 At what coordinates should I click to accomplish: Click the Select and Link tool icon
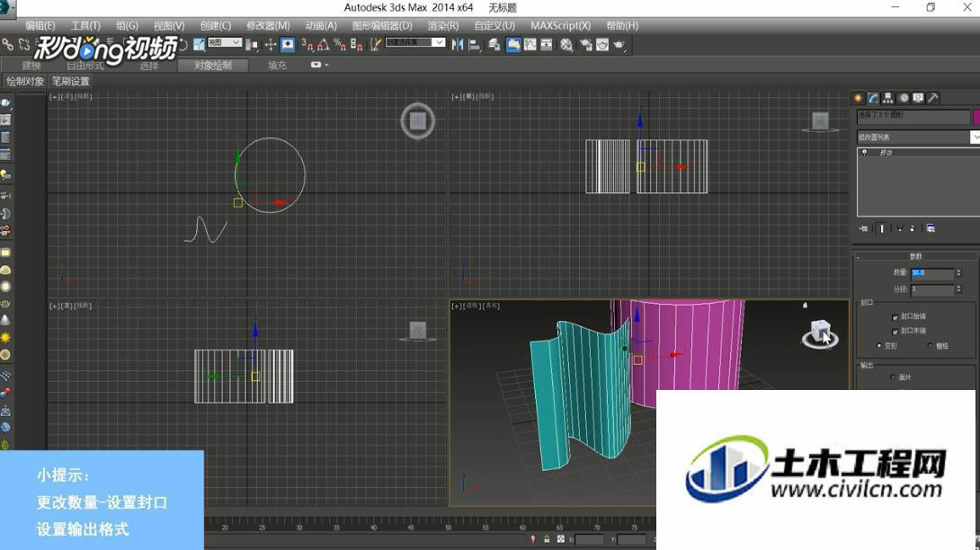[x=7, y=44]
